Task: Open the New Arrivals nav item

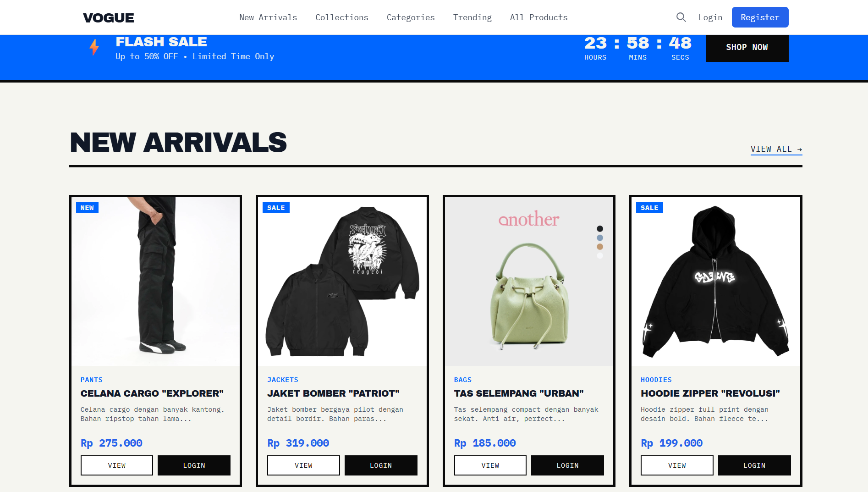Action: (x=268, y=17)
